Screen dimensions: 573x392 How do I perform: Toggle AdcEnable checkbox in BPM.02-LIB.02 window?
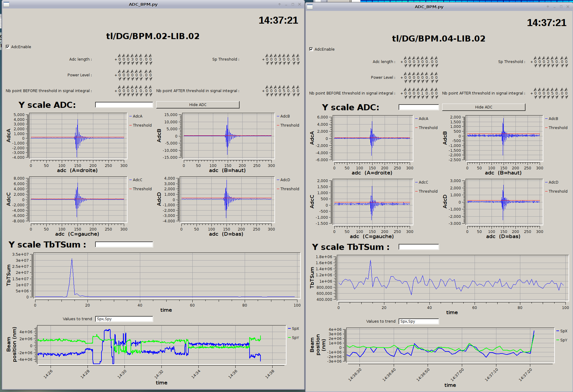(8, 47)
